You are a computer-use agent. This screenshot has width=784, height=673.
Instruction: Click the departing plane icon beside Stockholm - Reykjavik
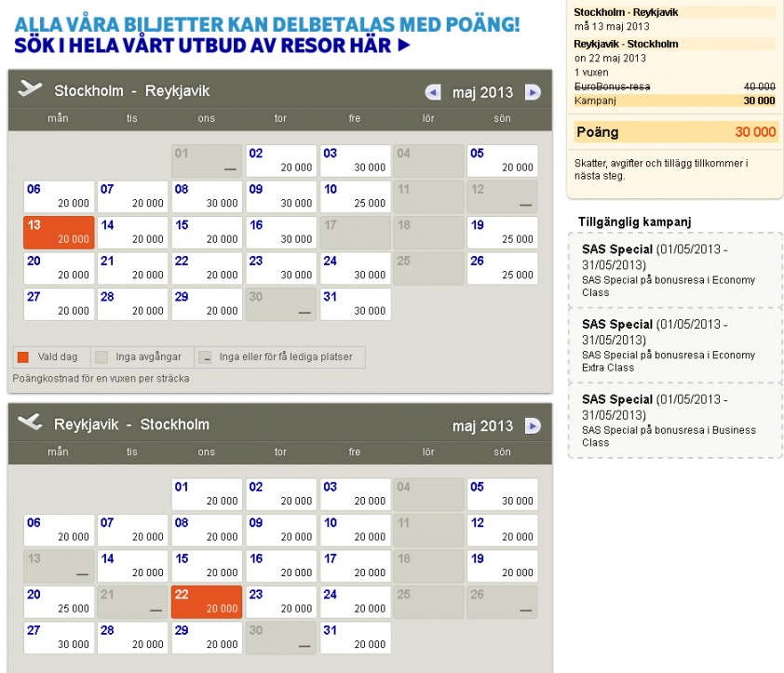click(x=30, y=88)
